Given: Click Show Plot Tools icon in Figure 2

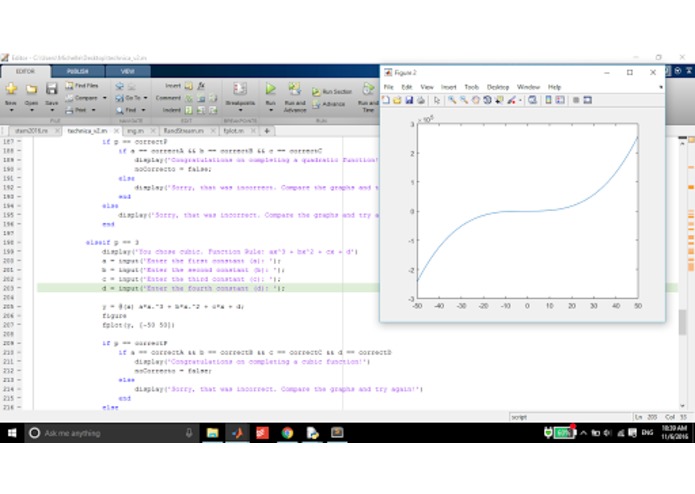Looking at the screenshot, I should 588,100.
